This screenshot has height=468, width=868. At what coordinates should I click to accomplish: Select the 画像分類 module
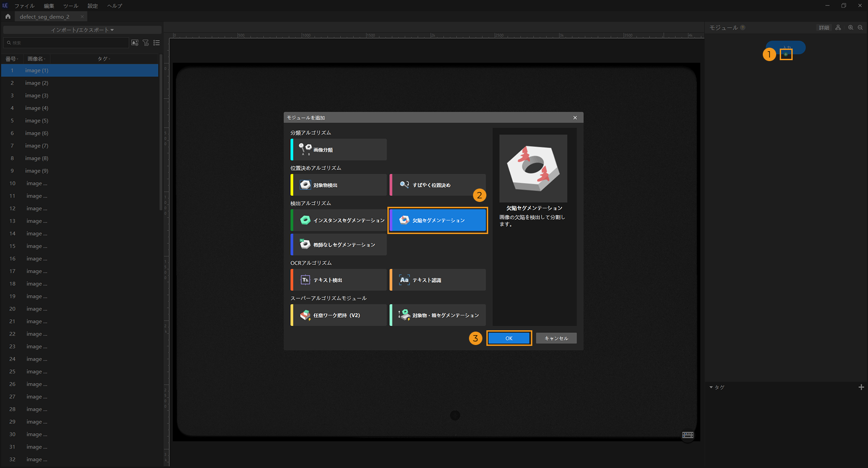click(x=338, y=150)
